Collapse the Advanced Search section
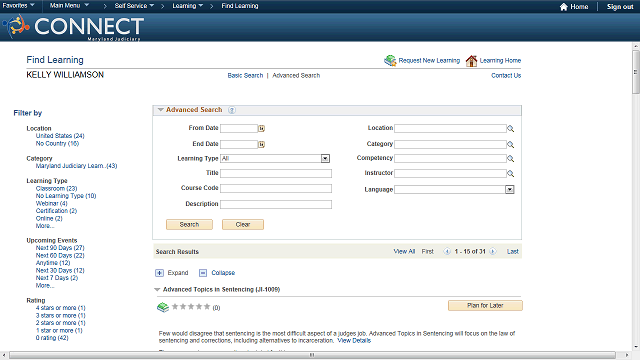This screenshot has height=360, width=640. (160, 110)
